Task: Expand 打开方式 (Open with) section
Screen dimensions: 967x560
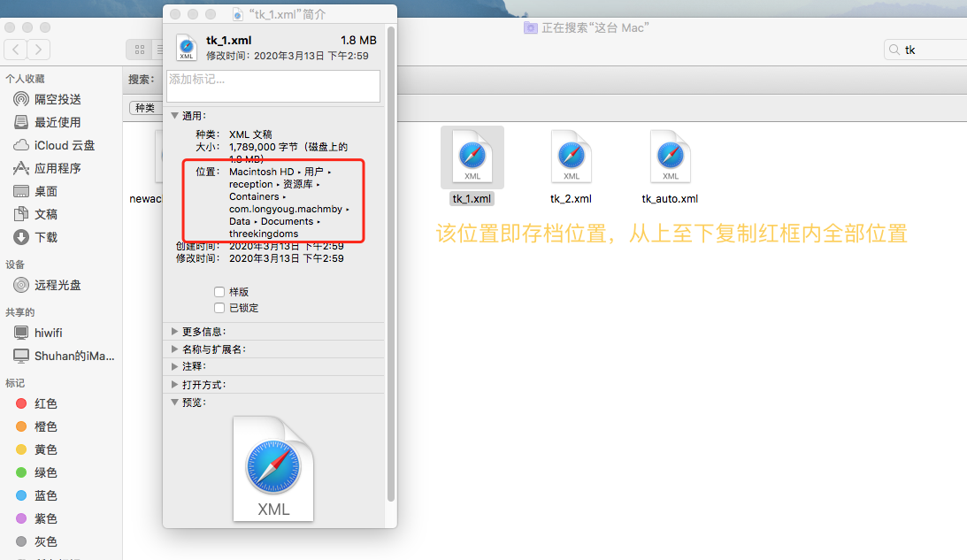Action: 174,384
